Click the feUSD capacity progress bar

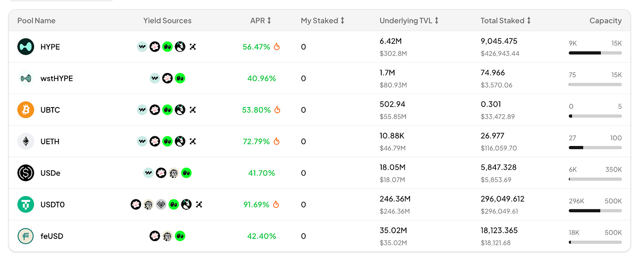coord(595,242)
